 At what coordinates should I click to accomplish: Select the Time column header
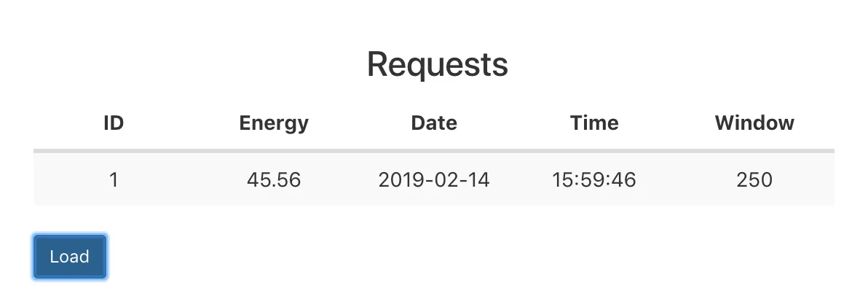[594, 123]
